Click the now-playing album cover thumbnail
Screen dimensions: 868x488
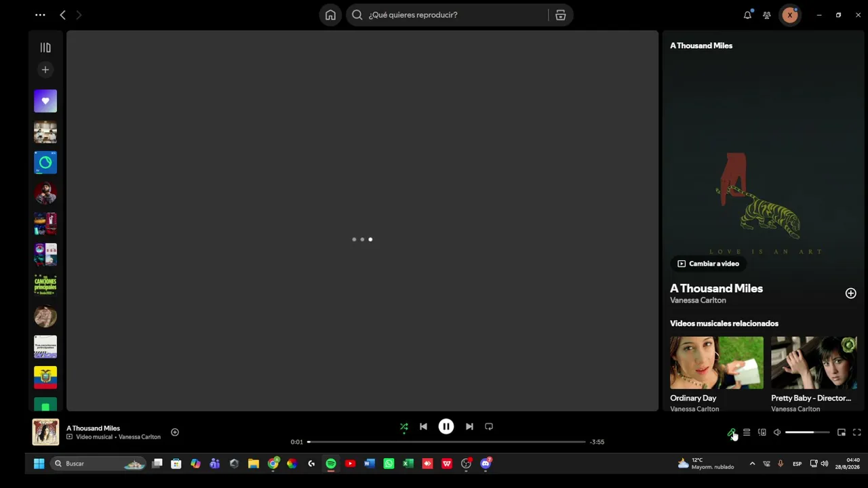coord(45,432)
